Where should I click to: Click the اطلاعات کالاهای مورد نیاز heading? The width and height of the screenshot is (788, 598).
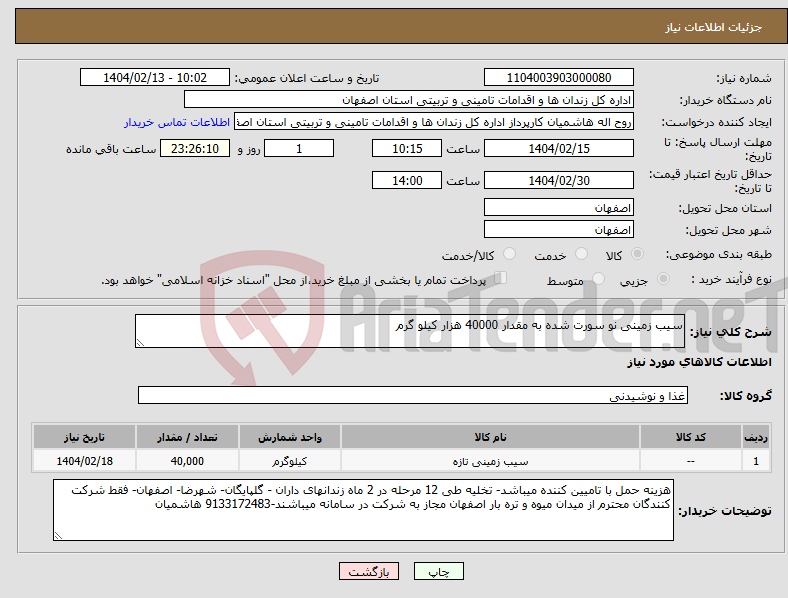pyautogui.click(x=699, y=362)
